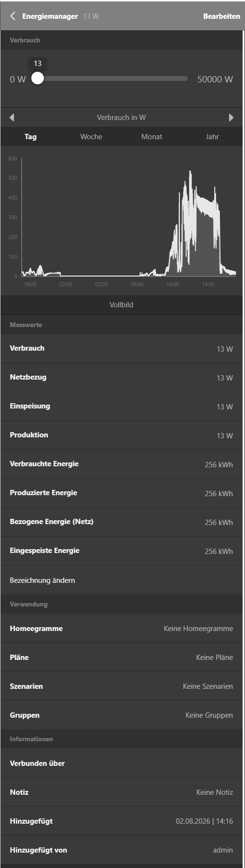This screenshot has height=868, width=245.
Task: Open the Szenarien usage row
Action: pyautogui.click(x=121, y=686)
